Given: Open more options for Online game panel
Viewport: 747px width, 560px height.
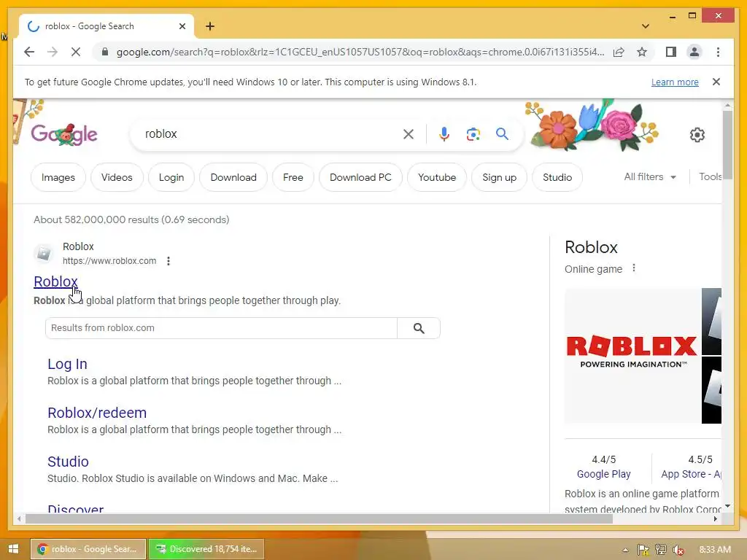Looking at the screenshot, I should click(x=634, y=268).
